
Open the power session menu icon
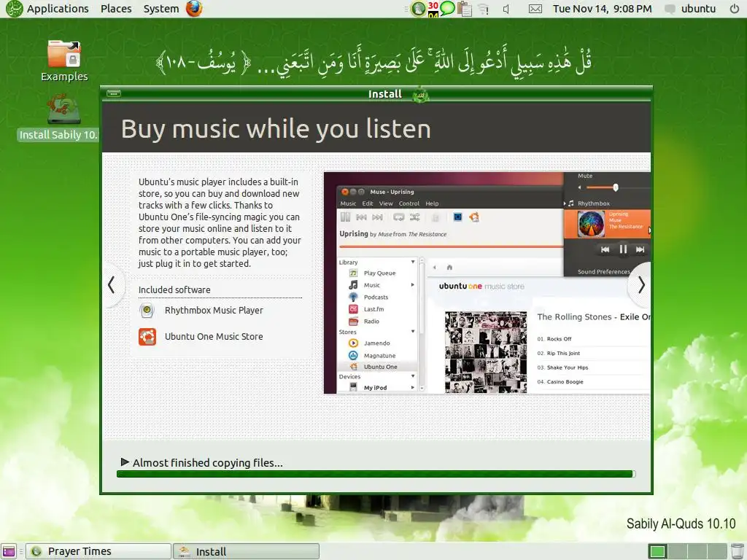tap(734, 9)
